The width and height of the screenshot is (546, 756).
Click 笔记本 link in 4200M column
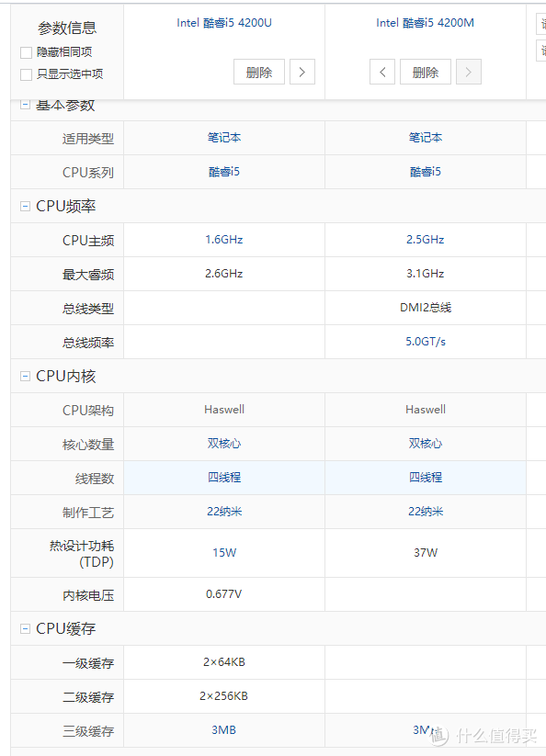[x=426, y=138]
